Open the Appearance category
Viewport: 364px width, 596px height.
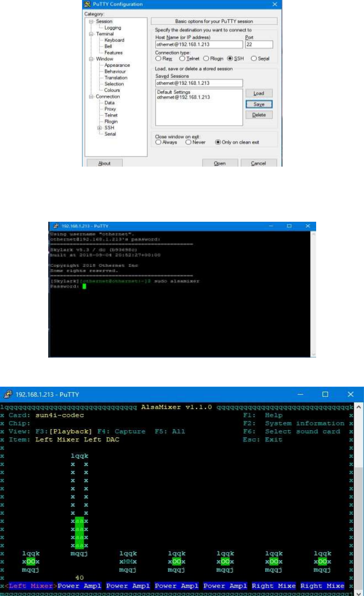point(117,65)
